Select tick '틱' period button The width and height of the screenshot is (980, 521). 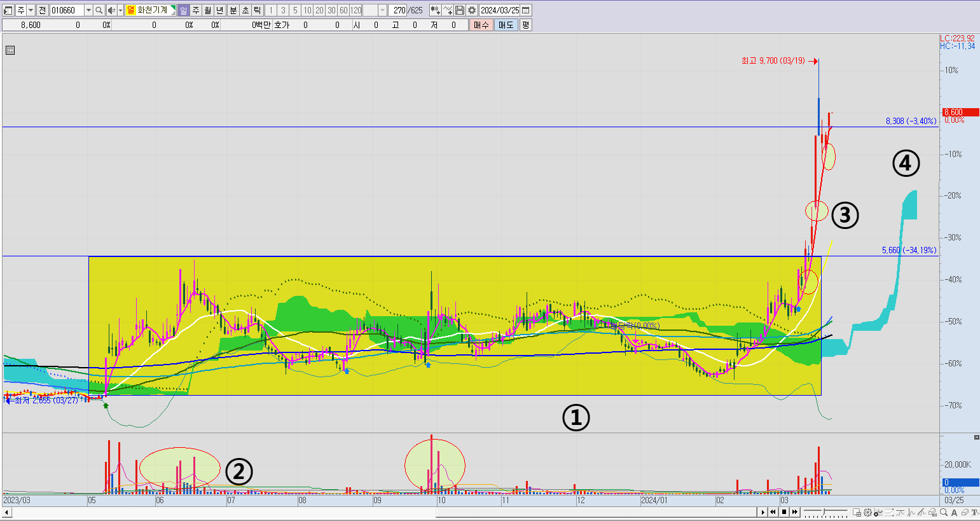[258, 10]
